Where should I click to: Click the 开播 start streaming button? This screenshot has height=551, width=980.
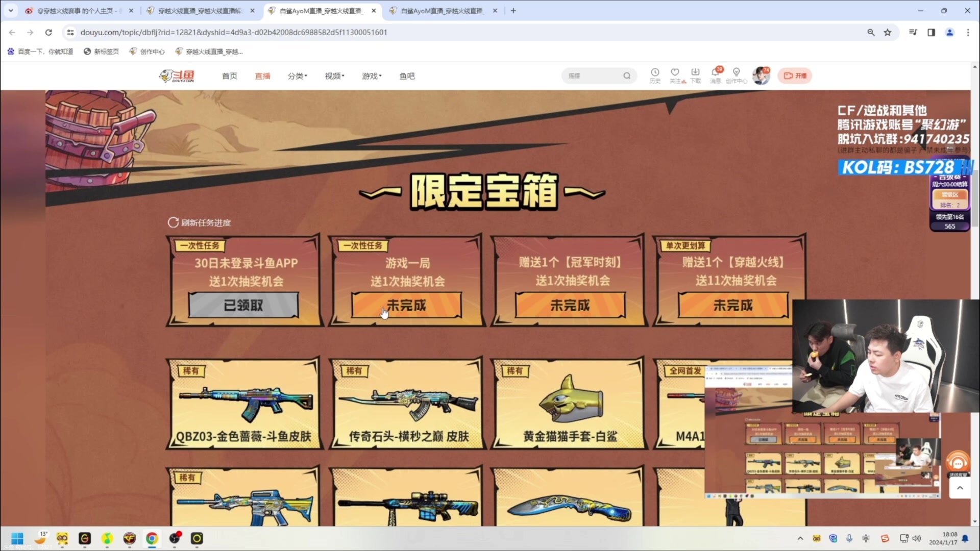tap(795, 76)
